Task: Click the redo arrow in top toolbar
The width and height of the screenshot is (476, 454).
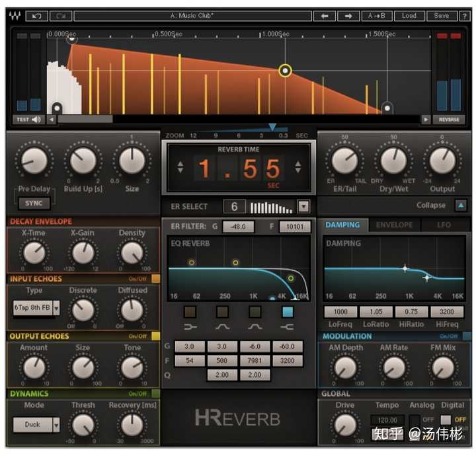Action: point(61,16)
